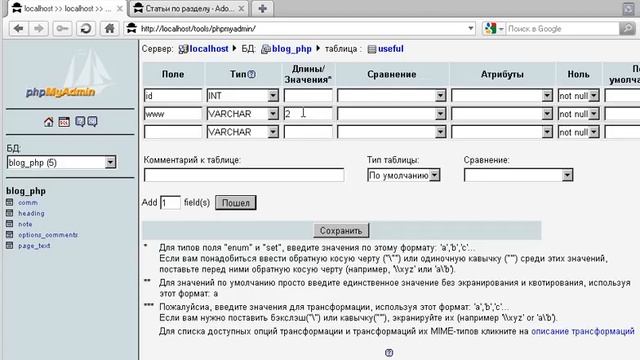Open the options_comments table in sidebar
The width and height of the screenshot is (640, 360).
[48, 235]
